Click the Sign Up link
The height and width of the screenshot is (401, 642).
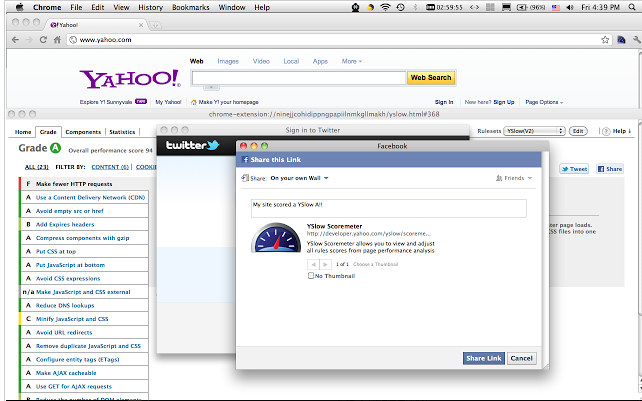coord(504,102)
